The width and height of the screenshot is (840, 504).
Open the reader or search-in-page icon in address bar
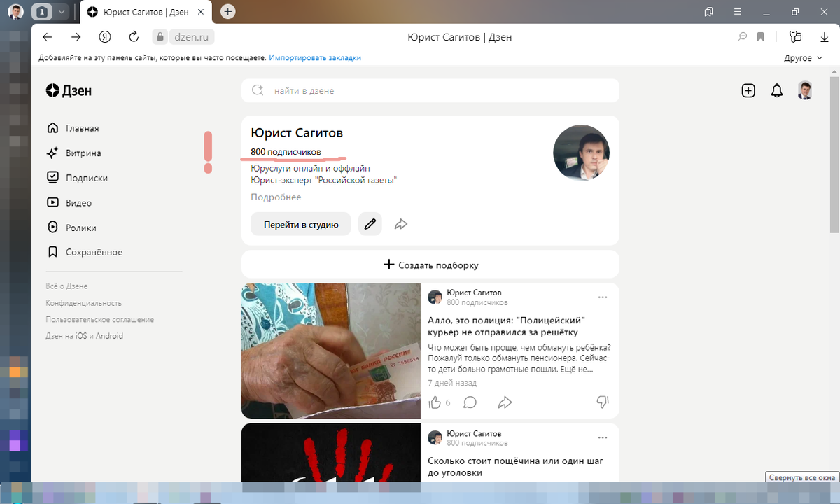[x=743, y=37]
